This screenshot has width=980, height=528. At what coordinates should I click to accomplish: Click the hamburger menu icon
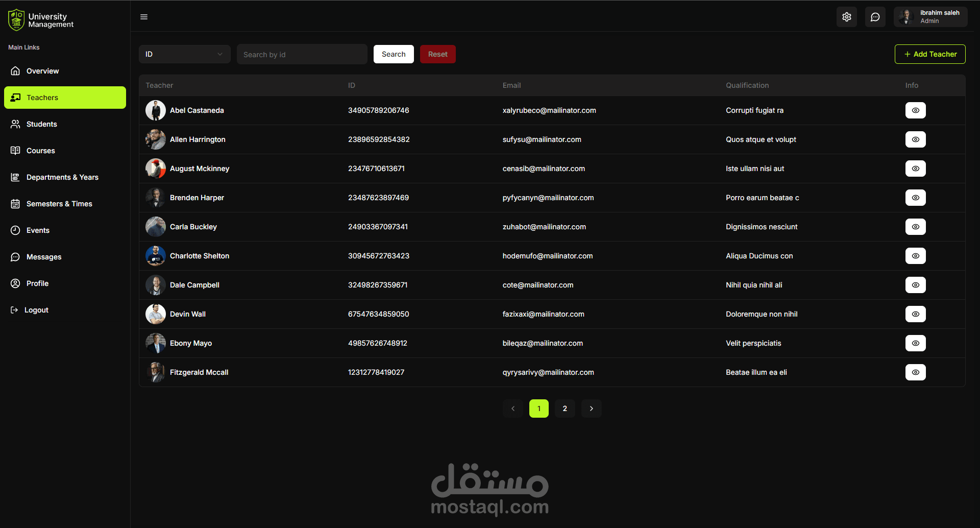click(x=144, y=17)
